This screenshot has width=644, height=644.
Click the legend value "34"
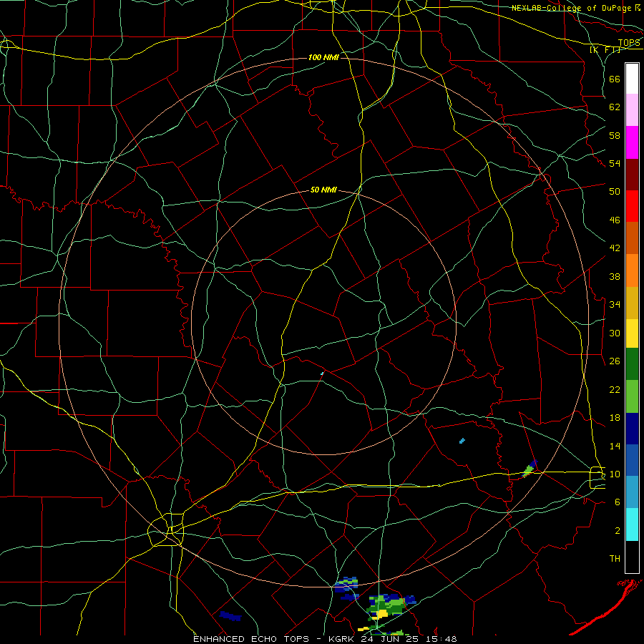(x=615, y=305)
